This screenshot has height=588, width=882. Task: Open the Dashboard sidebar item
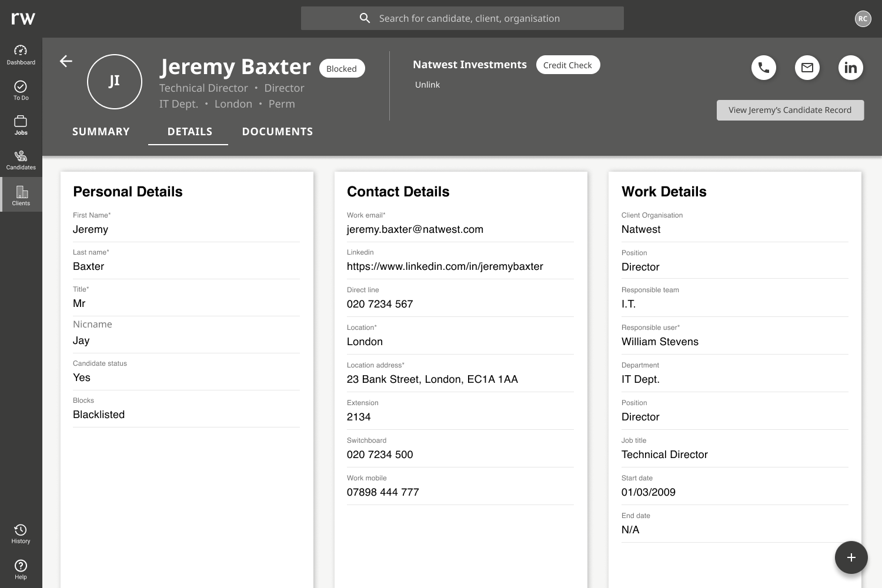[x=21, y=55]
